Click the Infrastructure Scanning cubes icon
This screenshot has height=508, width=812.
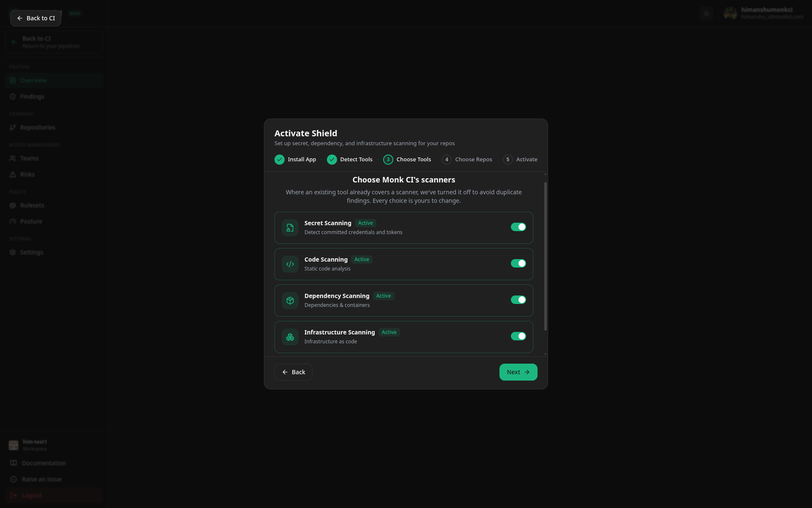(290, 337)
